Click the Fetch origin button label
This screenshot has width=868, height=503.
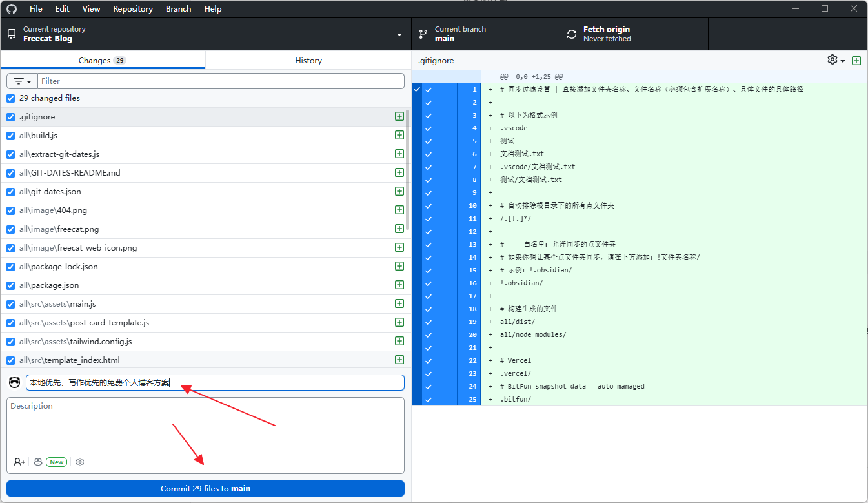[607, 30]
